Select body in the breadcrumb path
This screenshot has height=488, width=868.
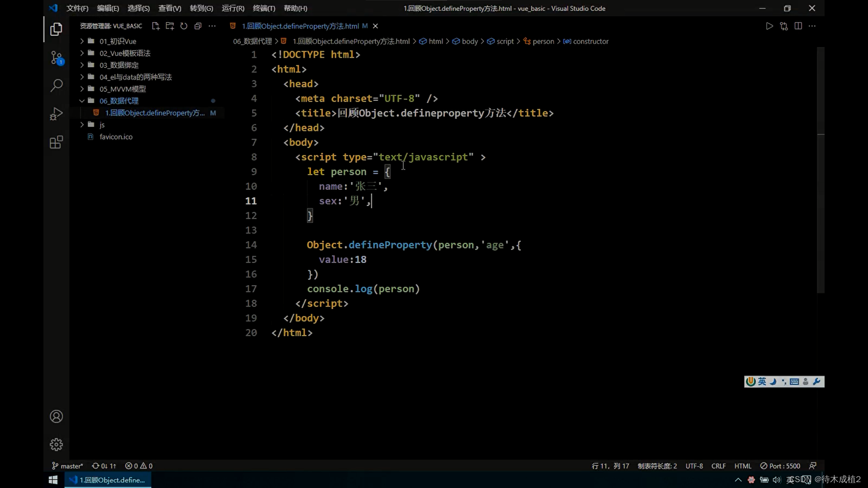(465, 41)
